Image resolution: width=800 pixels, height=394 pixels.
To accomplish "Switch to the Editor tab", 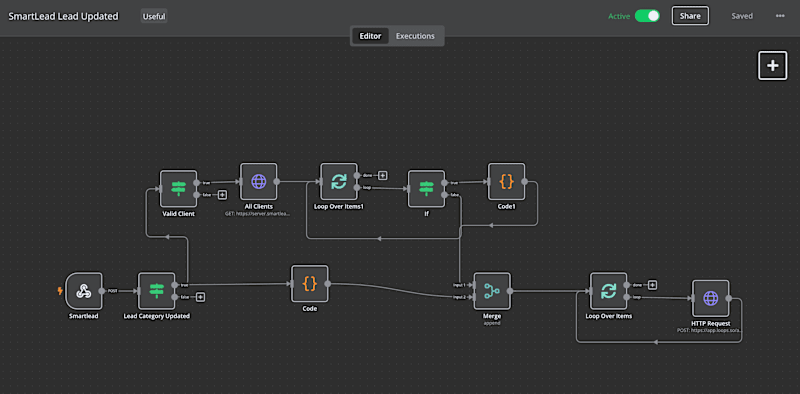I will (370, 36).
